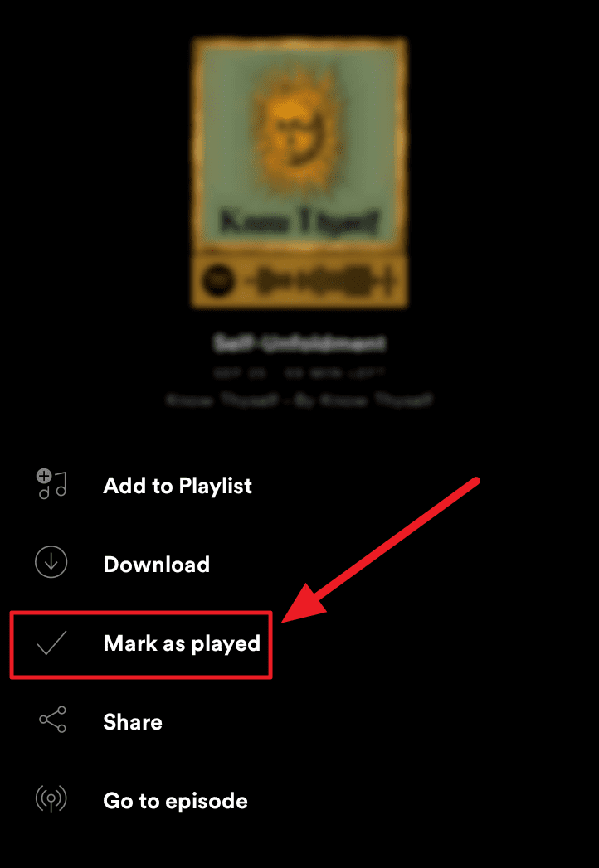This screenshot has height=868, width=599.
Task: Tap the blurred show name line
Action: pyautogui.click(x=299, y=399)
